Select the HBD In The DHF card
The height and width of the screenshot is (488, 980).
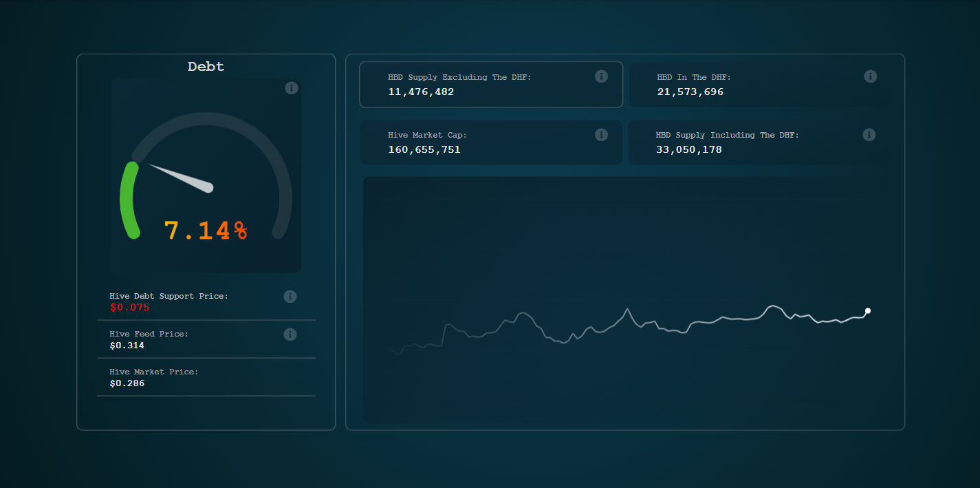pyautogui.click(x=759, y=85)
